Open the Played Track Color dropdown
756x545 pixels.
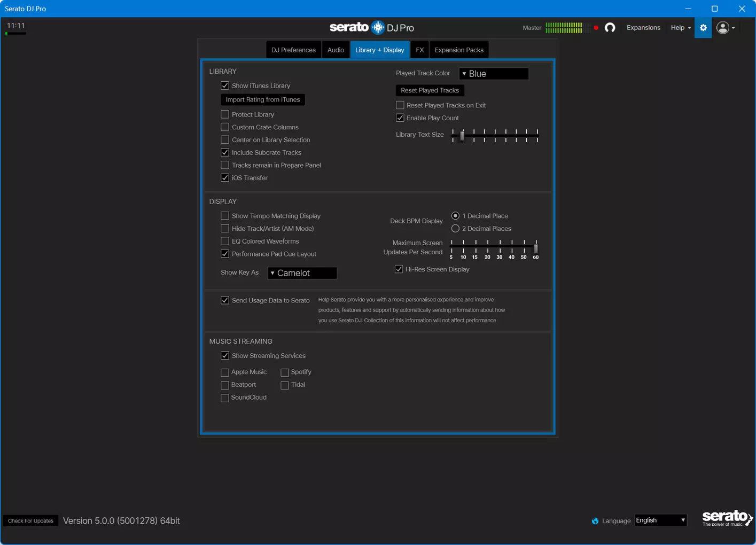click(x=494, y=74)
